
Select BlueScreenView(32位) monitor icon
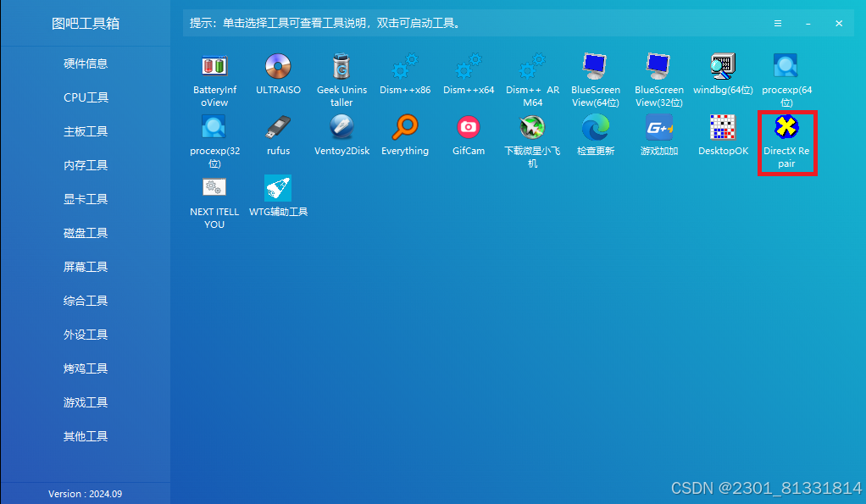click(x=659, y=66)
